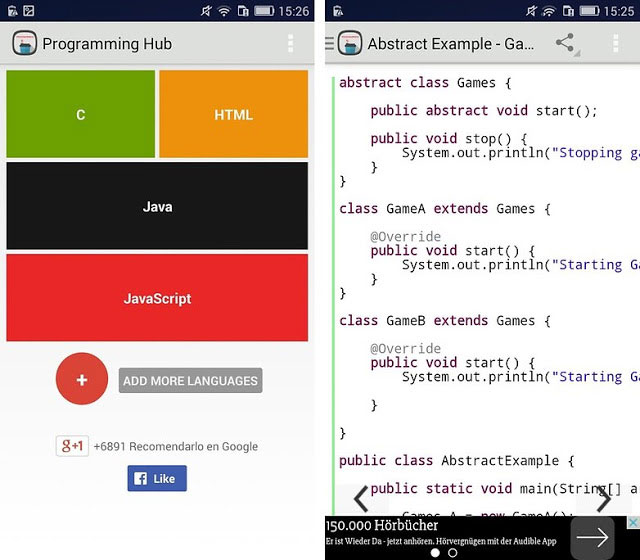
Task: Click Wi-Fi icon in left status bar
Action: (x=224, y=11)
